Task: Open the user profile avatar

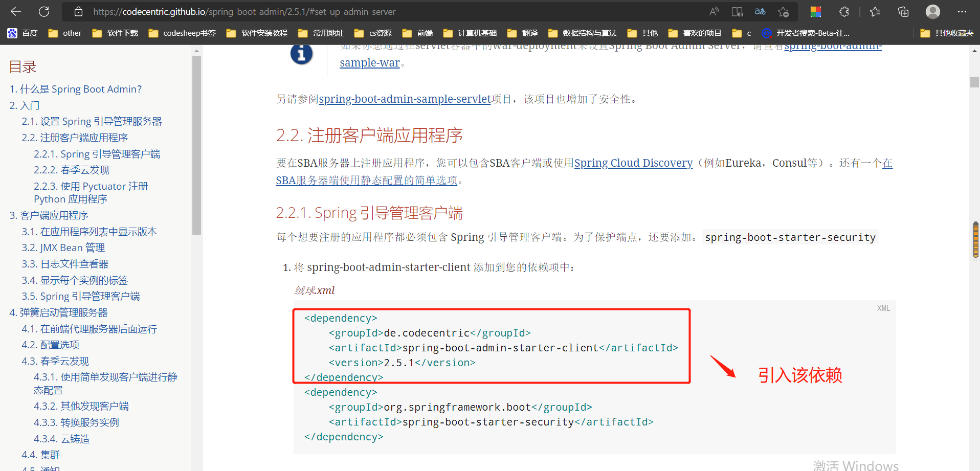Action: click(x=933, y=11)
